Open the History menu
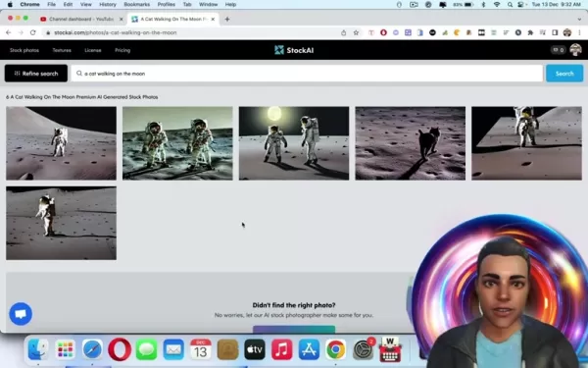Screen dimensions: 588x368 pyautogui.click(x=108, y=5)
